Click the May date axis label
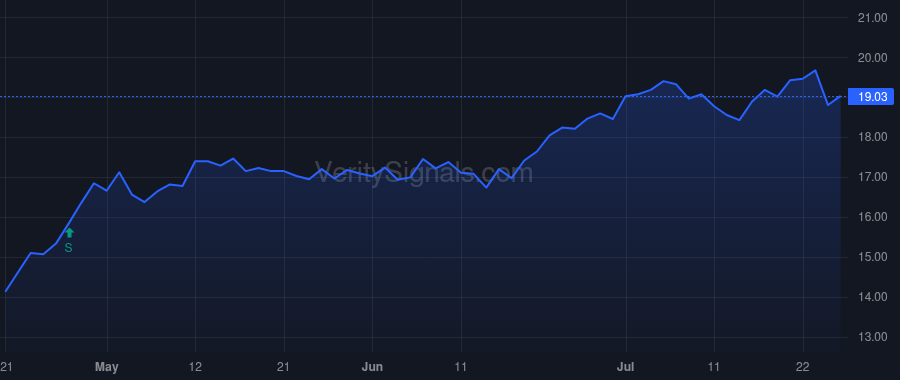This screenshot has height=380, width=900. click(x=107, y=367)
